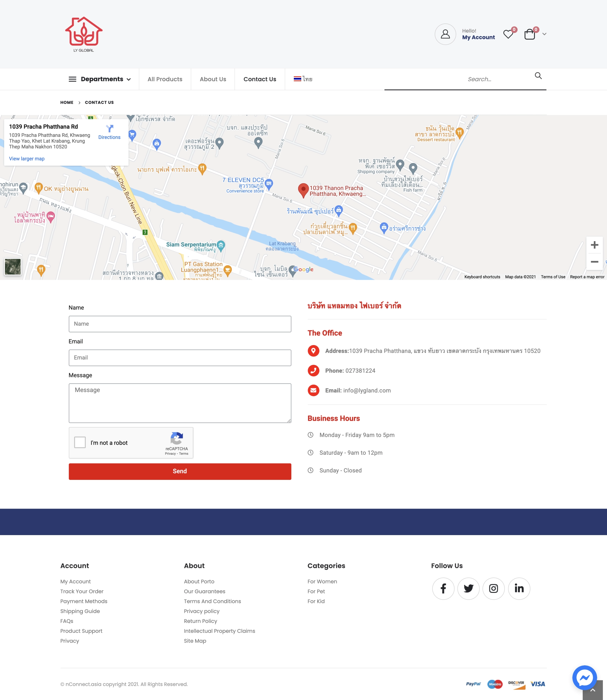The height and width of the screenshot is (700, 607).
Task: Expand the Departments menu
Action: 99,79
